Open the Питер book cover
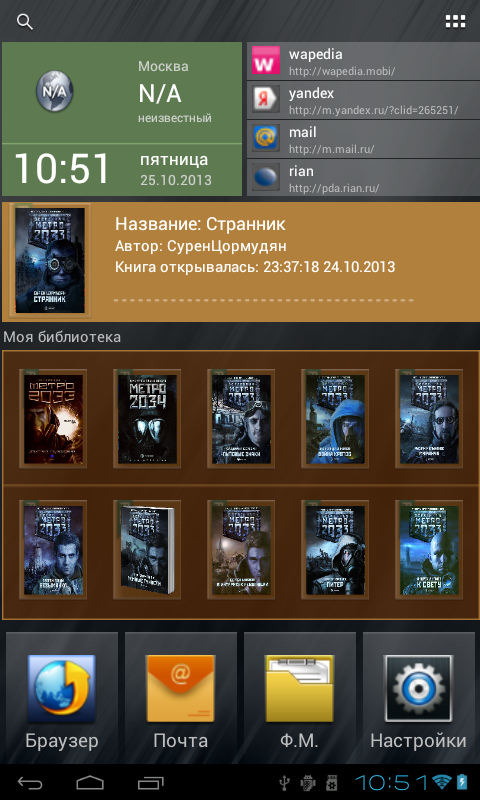480x800 pixels. click(335, 550)
